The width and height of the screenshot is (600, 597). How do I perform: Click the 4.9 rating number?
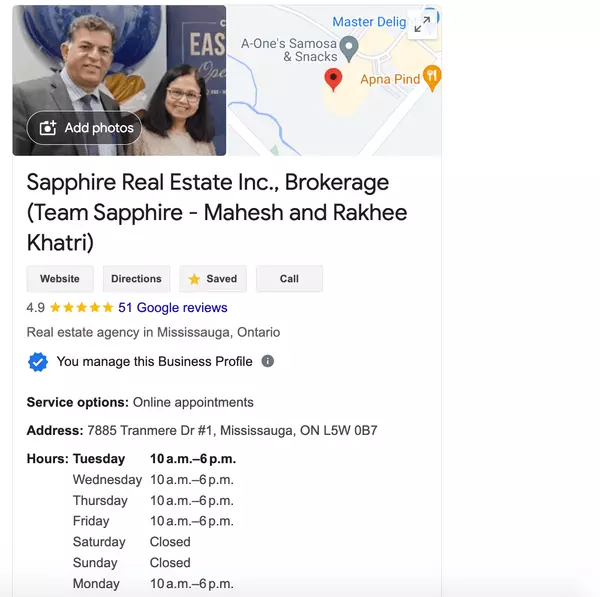point(36,307)
